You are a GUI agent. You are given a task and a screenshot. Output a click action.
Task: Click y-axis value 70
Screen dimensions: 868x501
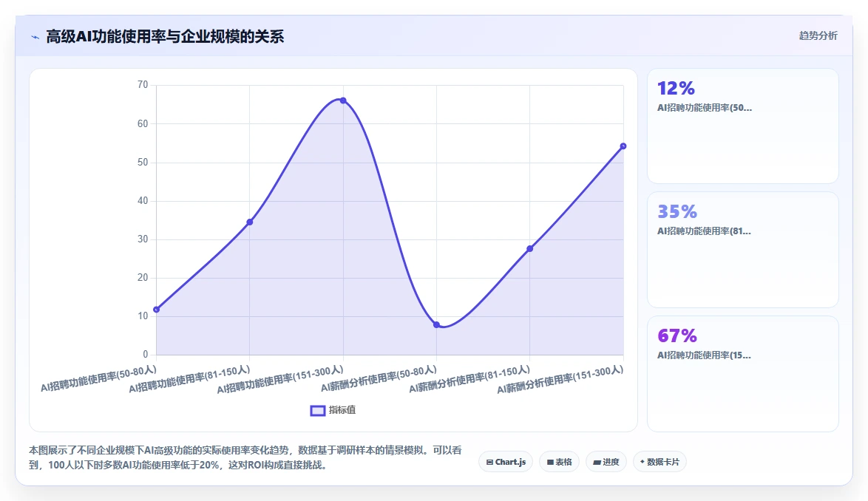coord(143,84)
